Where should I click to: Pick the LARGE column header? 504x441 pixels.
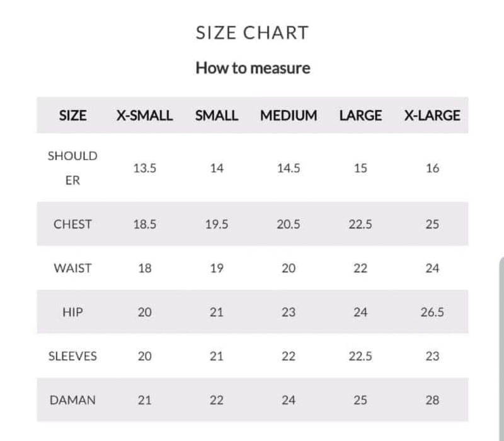point(360,116)
